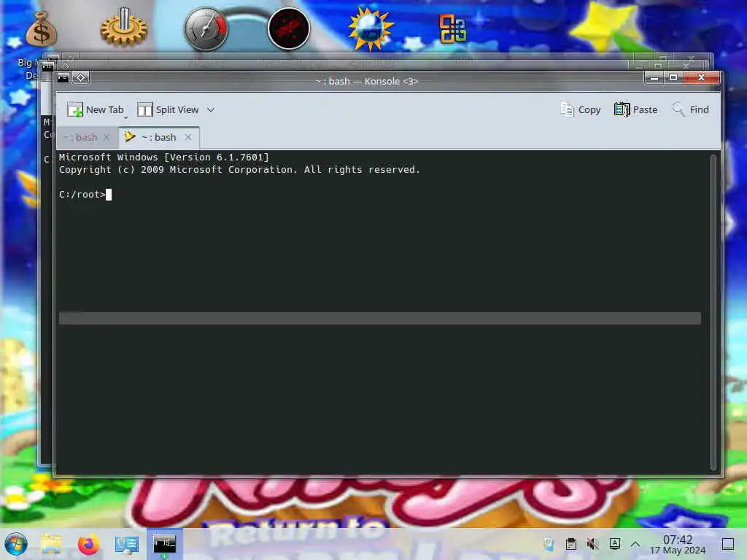Open the clipboard tray icon

570,544
